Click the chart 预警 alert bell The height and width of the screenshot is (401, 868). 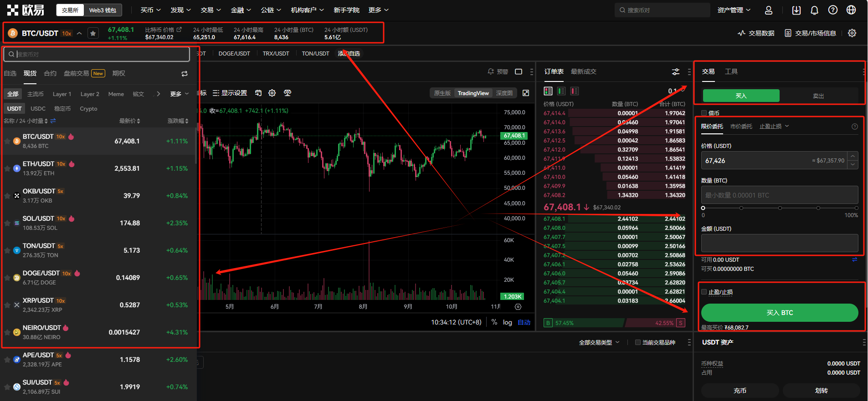pyautogui.click(x=491, y=71)
